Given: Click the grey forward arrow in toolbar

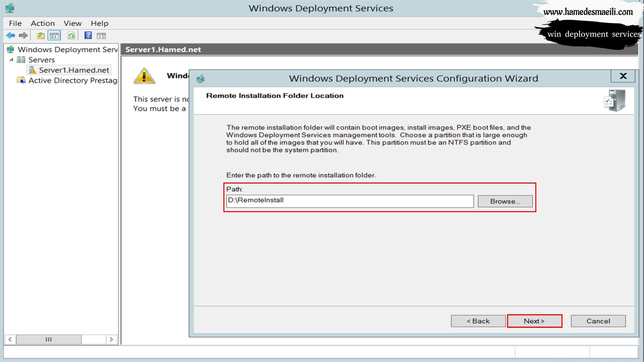Looking at the screenshot, I should 23,36.
